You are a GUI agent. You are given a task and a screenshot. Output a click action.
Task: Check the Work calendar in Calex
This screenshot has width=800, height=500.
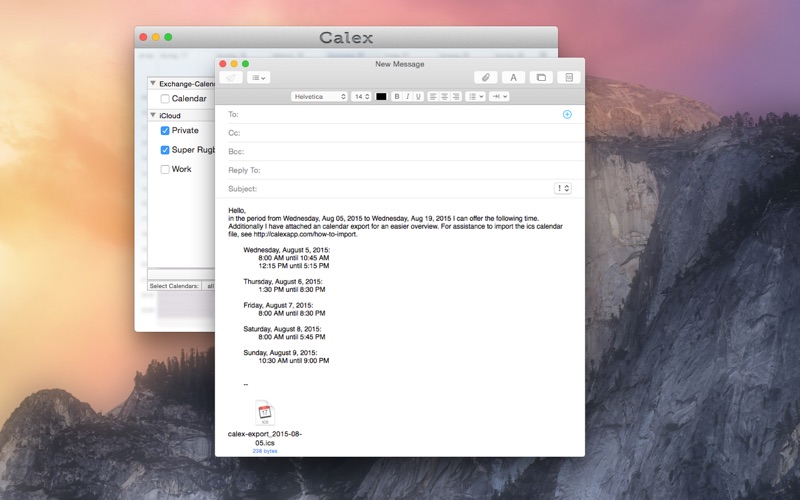click(165, 169)
